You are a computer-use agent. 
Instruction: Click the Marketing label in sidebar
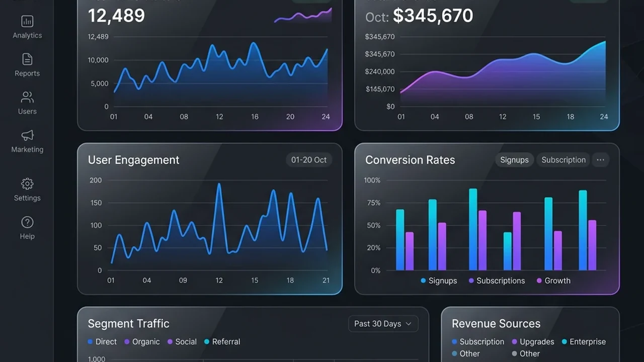point(27,150)
